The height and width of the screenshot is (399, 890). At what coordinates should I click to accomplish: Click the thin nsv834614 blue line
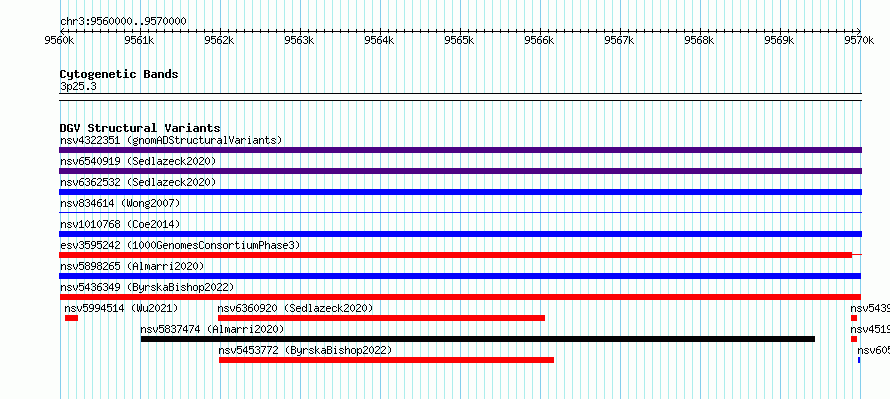pos(460,212)
